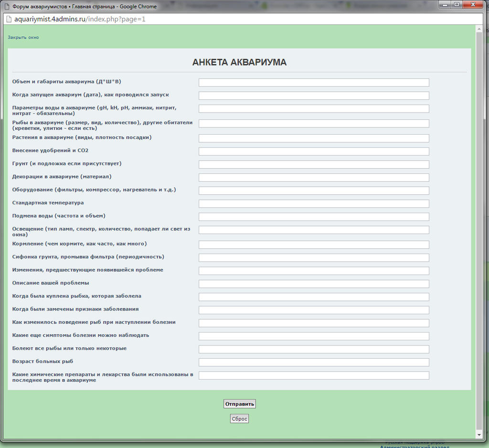Focus the 'Растения в аквариуме' input
The image size is (489, 448).
(313, 139)
